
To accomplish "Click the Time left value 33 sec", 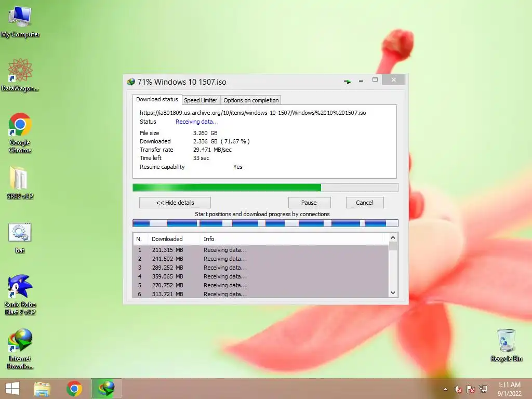I will coord(201,158).
